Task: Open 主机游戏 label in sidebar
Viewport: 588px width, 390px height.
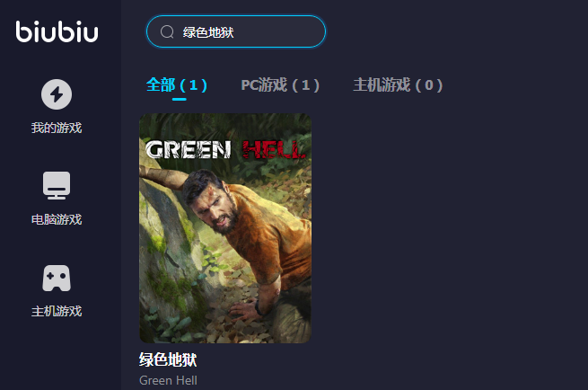Action: (x=57, y=311)
